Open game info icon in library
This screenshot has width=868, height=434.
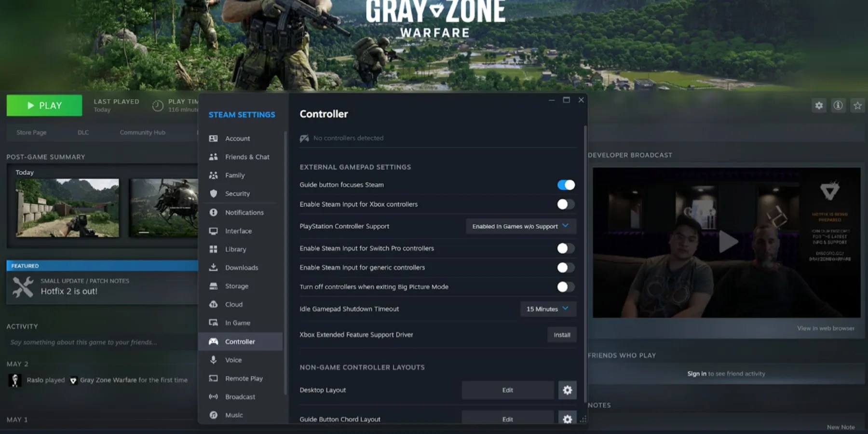pos(838,106)
